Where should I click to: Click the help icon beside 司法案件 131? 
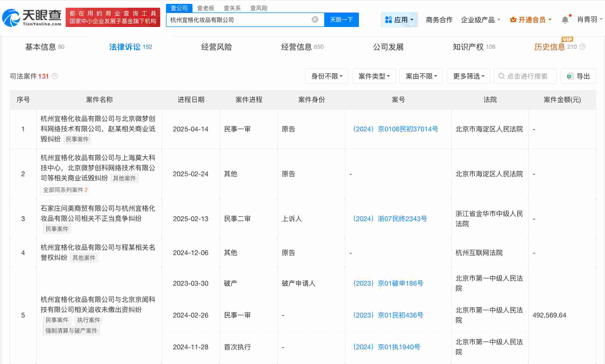(x=55, y=76)
